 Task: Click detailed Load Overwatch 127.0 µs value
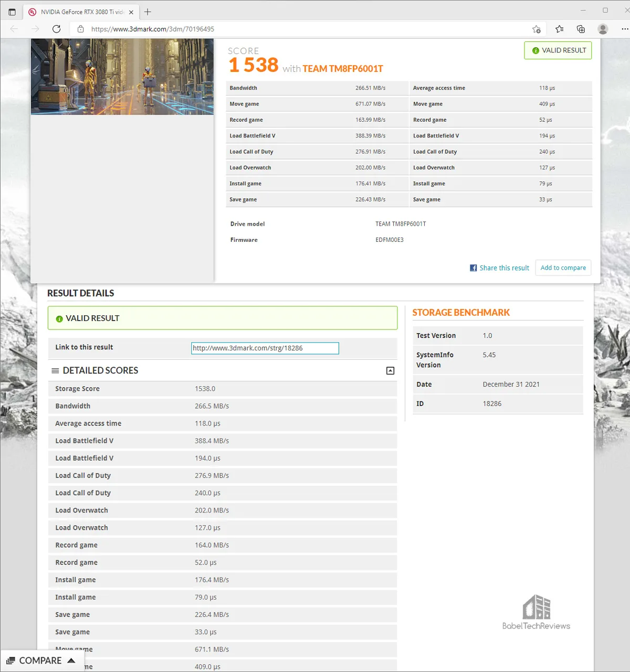[x=207, y=528]
